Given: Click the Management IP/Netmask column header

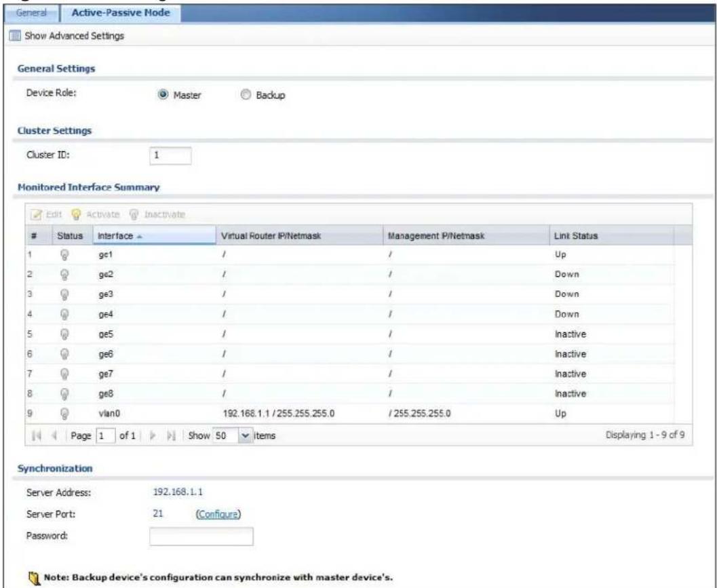Looking at the screenshot, I should coord(466,235).
